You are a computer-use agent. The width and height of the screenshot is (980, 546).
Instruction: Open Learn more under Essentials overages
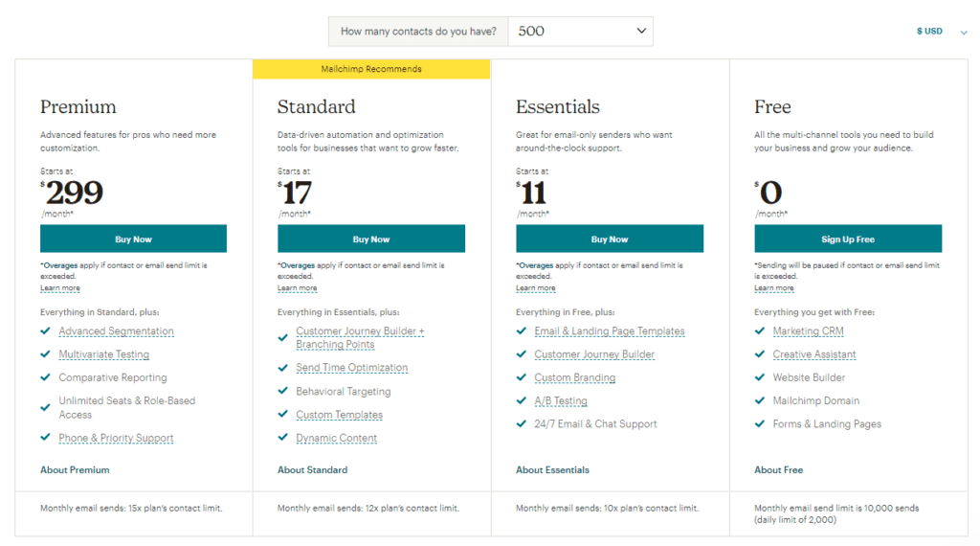(536, 288)
